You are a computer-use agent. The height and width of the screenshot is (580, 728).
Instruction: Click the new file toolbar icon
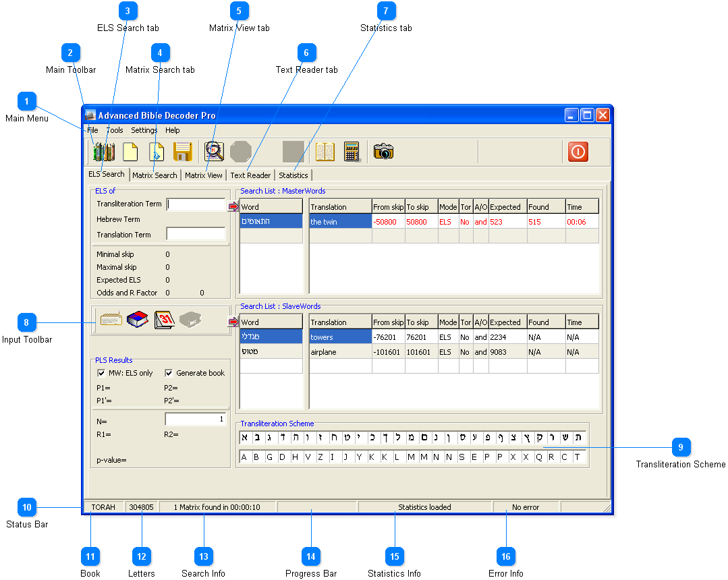130,152
